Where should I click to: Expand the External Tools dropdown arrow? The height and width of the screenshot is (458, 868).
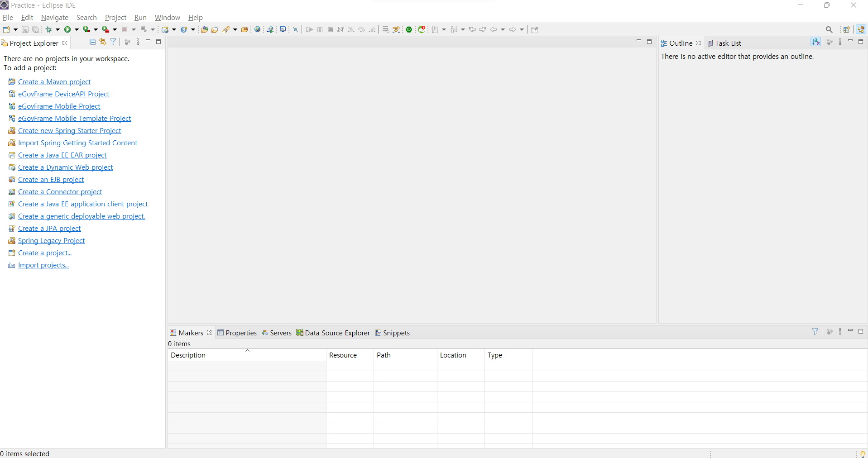point(115,29)
